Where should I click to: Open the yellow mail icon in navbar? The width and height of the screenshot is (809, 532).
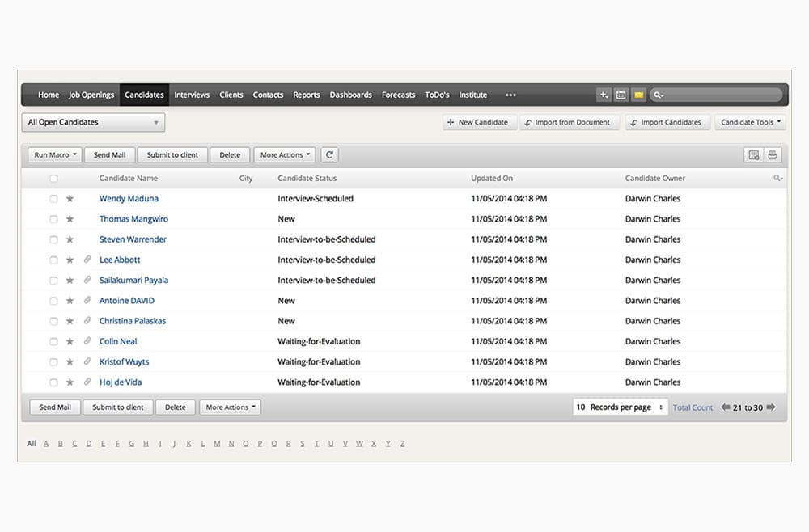click(639, 95)
